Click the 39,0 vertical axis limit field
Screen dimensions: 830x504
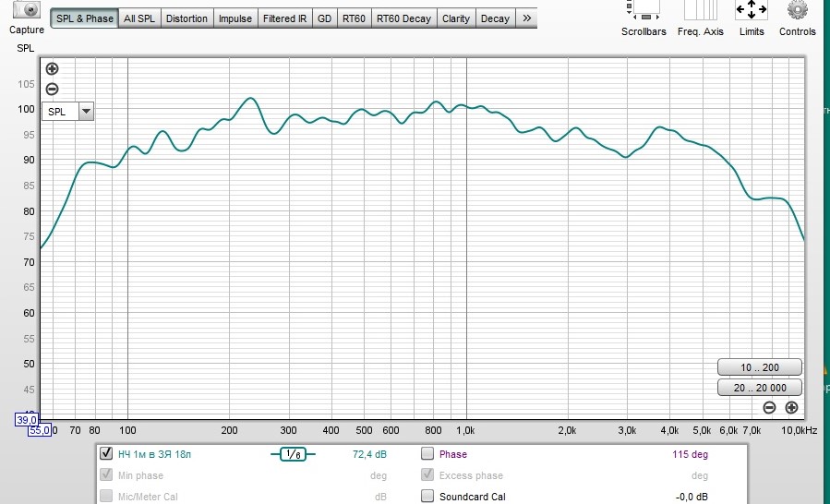pos(27,420)
